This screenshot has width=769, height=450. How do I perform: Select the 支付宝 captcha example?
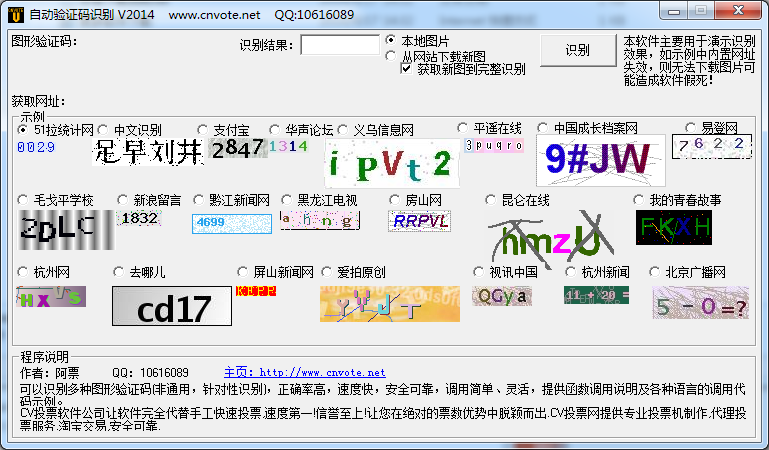pos(204,130)
